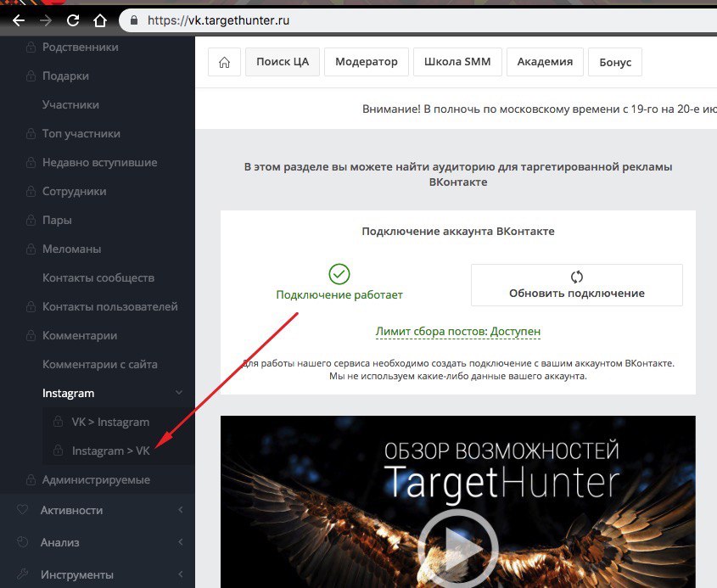Click the lock icon beside Сотрудники
The height and width of the screenshot is (588, 717).
click(x=31, y=191)
